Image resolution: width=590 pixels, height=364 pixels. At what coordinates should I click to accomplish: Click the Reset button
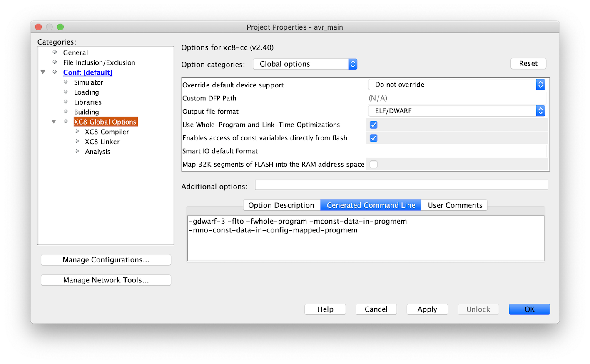coord(528,64)
